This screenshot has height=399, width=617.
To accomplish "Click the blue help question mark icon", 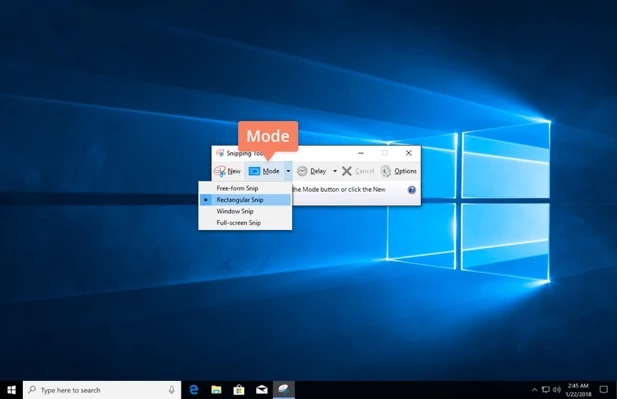I will [x=412, y=190].
